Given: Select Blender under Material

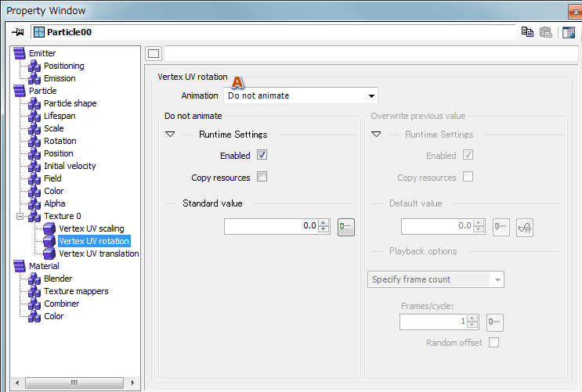Looking at the screenshot, I should pyautogui.click(x=58, y=279).
